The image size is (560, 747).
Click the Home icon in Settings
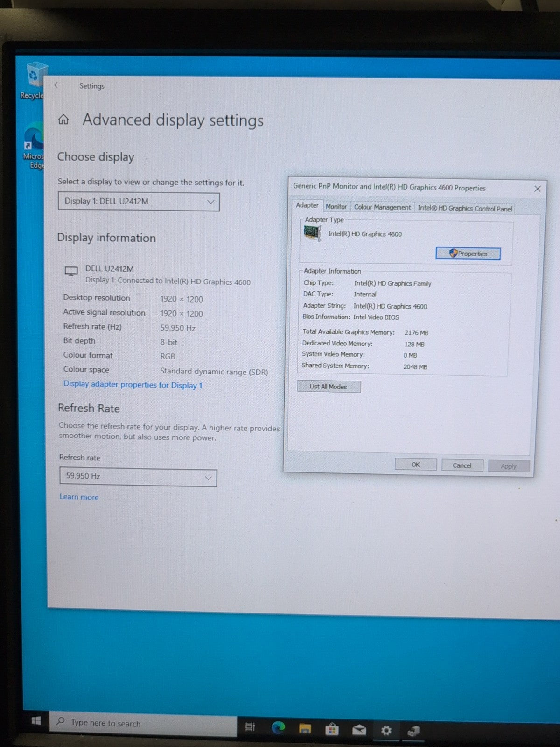(x=63, y=120)
